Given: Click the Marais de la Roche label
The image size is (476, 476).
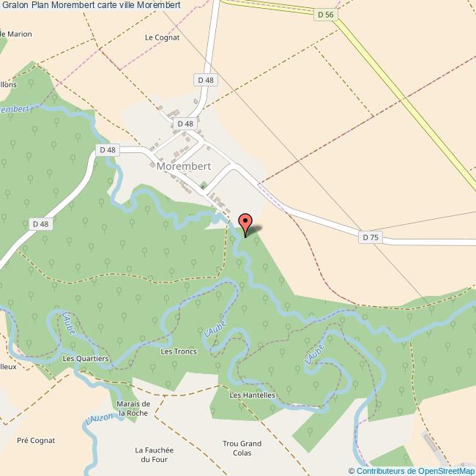Looking at the screenshot, I should (x=133, y=409).
